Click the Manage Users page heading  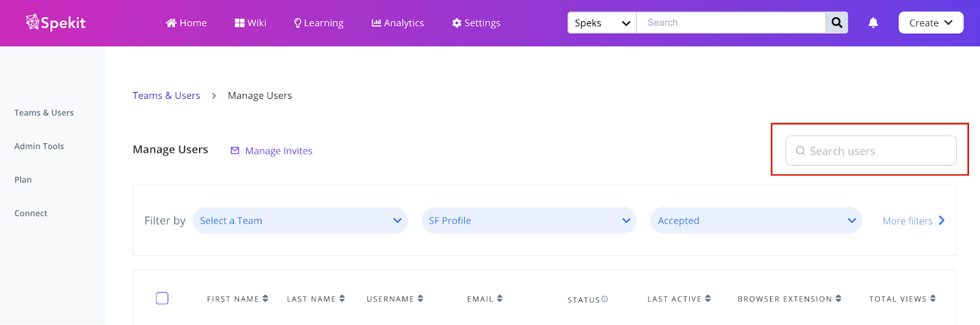coord(170,150)
